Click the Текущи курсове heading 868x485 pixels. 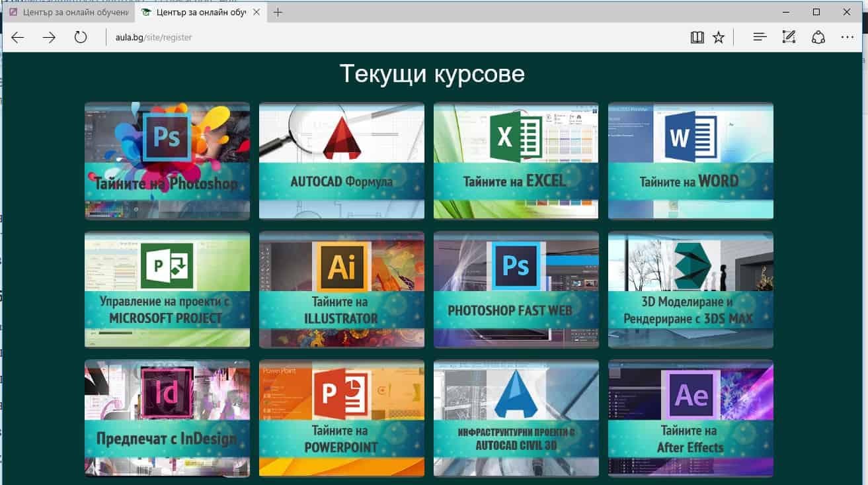tap(432, 73)
